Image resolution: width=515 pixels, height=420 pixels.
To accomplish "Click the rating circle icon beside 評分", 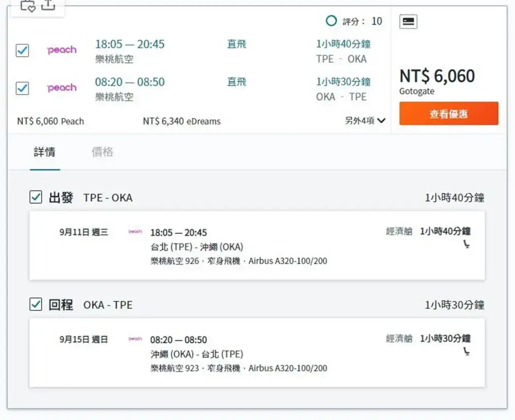I will point(331,21).
